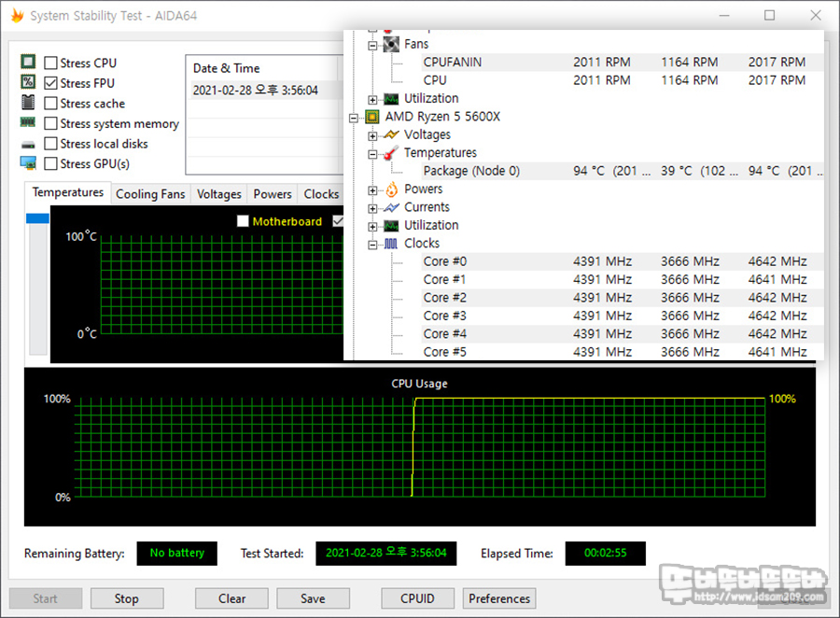
Task: Open the Clocks tab
Action: (x=321, y=194)
